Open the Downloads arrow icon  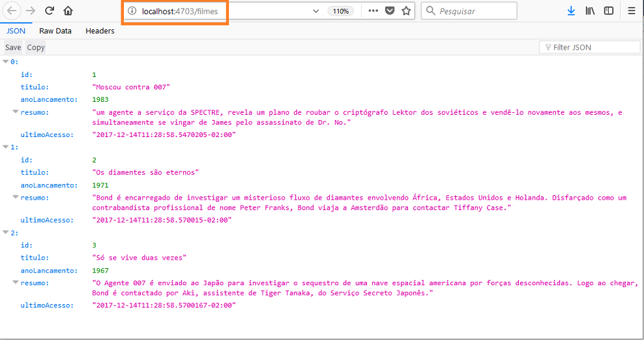pos(571,10)
